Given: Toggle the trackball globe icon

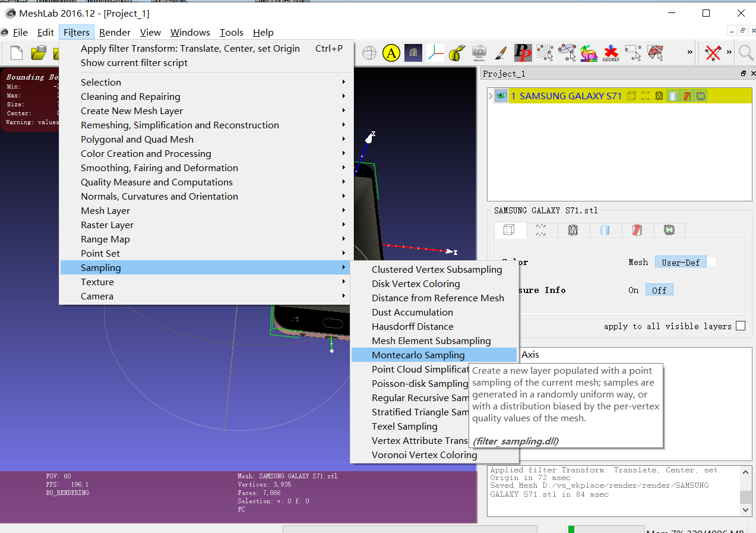Looking at the screenshot, I should [369, 53].
